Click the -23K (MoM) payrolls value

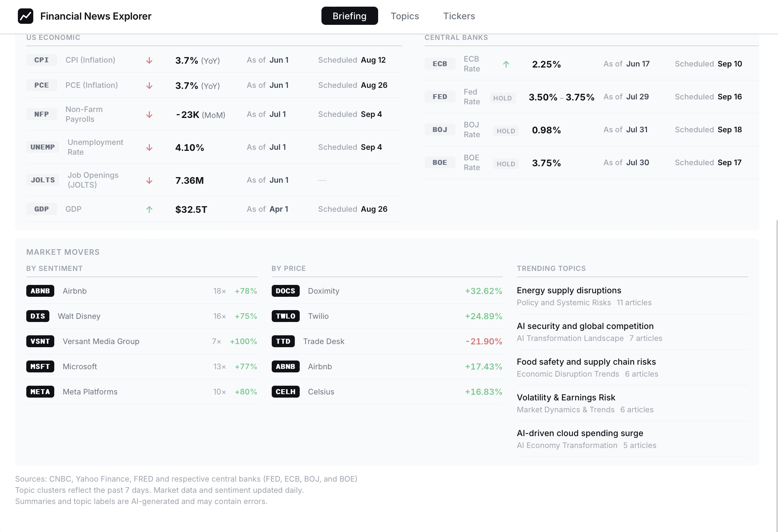click(200, 115)
